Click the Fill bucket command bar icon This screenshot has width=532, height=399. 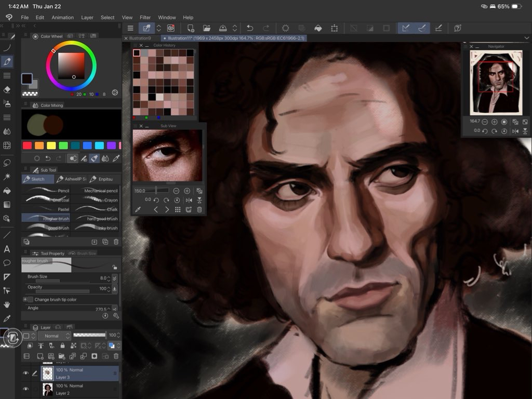coord(318,28)
